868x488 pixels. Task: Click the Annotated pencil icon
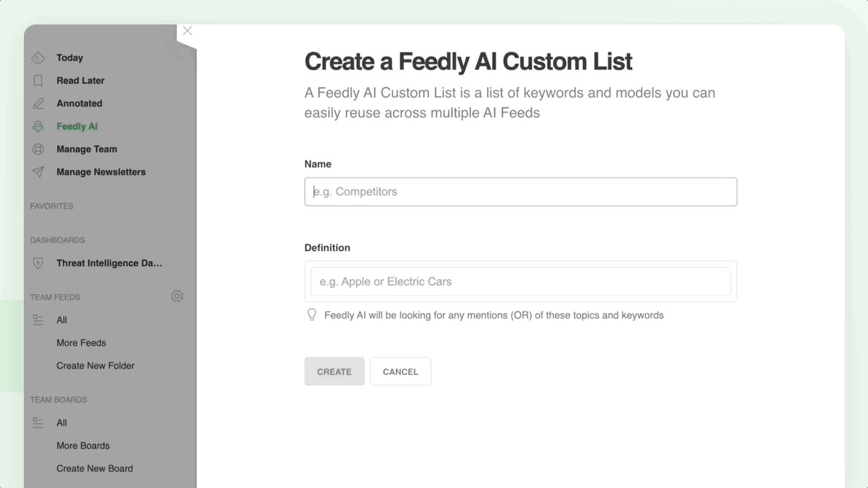tap(38, 104)
